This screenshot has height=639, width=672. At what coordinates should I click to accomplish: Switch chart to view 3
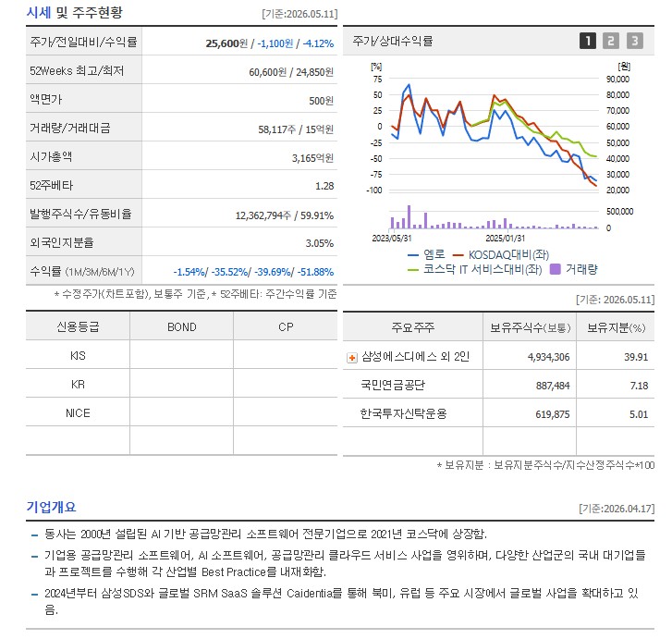coord(635,41)
